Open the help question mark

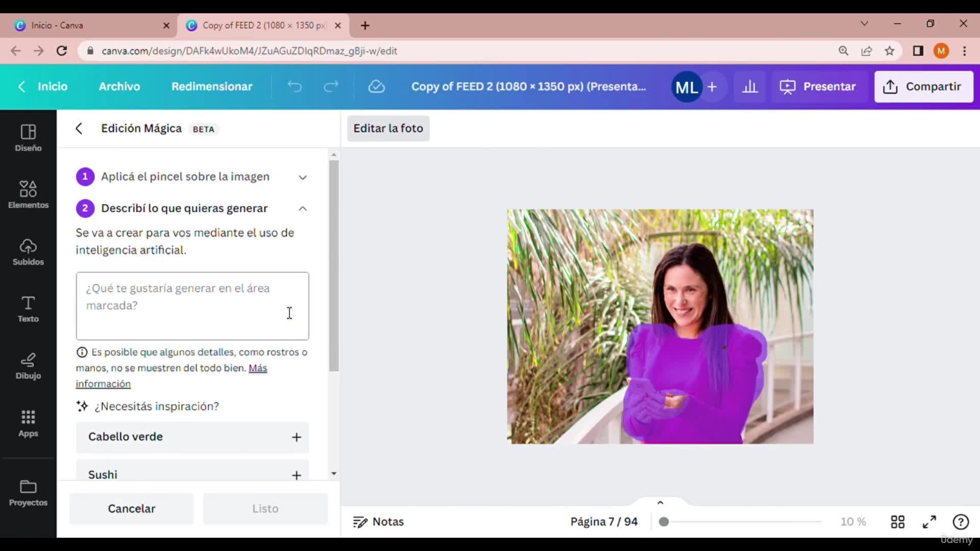pyautogui.click(x=961, y=522)
